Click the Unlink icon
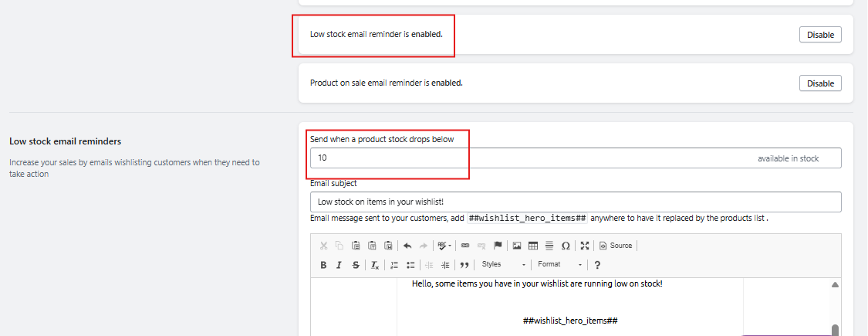 [x=481, y=246]
